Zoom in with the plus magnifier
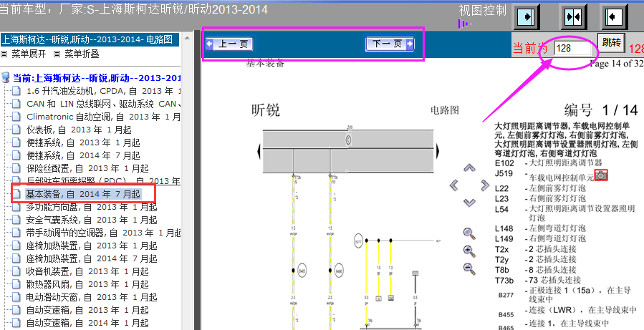This screenshot has height=330, width=644. (469, 251)
